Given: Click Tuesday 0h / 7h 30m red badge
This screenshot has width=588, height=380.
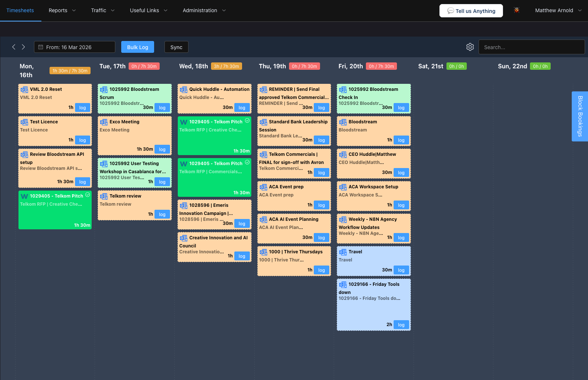Looking at the screenshot, I should [x=144, y=66].
